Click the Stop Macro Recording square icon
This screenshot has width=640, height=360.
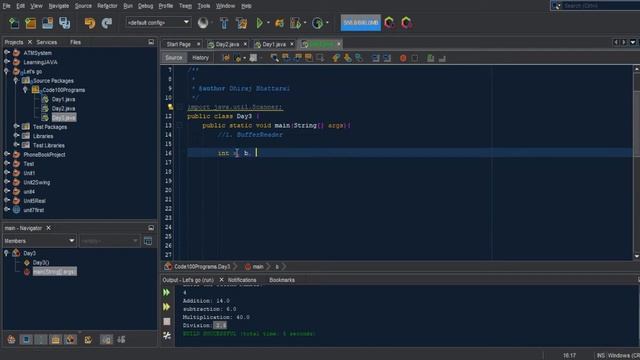[x=415, y=58]
